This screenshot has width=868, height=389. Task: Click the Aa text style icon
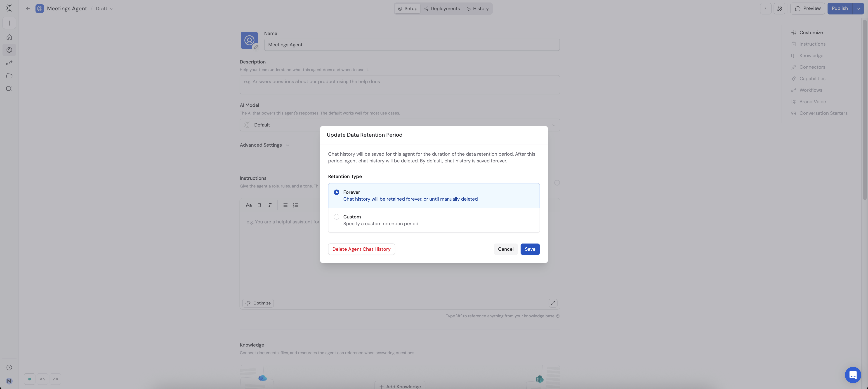249,205
